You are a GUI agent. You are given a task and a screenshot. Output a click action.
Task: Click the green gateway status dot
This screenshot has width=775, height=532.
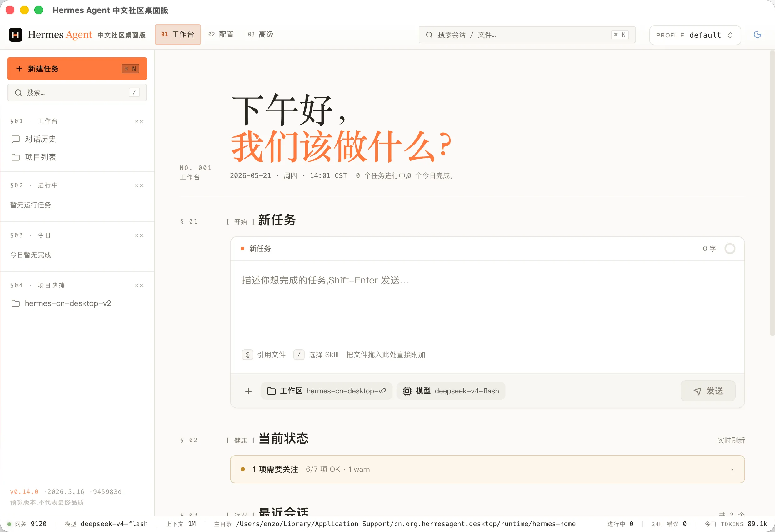click(9, 524)
